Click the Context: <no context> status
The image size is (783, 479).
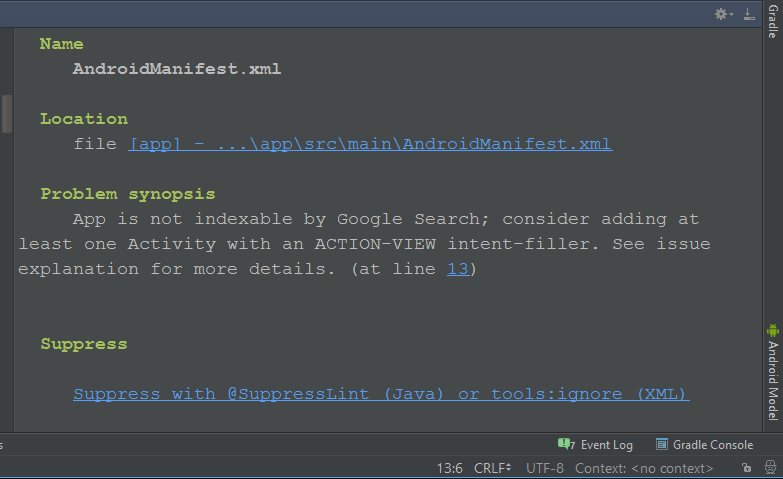[644, 468]
